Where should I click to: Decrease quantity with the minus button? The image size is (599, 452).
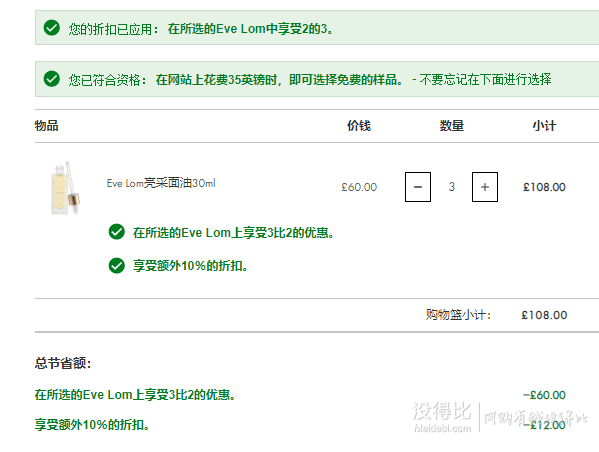418,187
